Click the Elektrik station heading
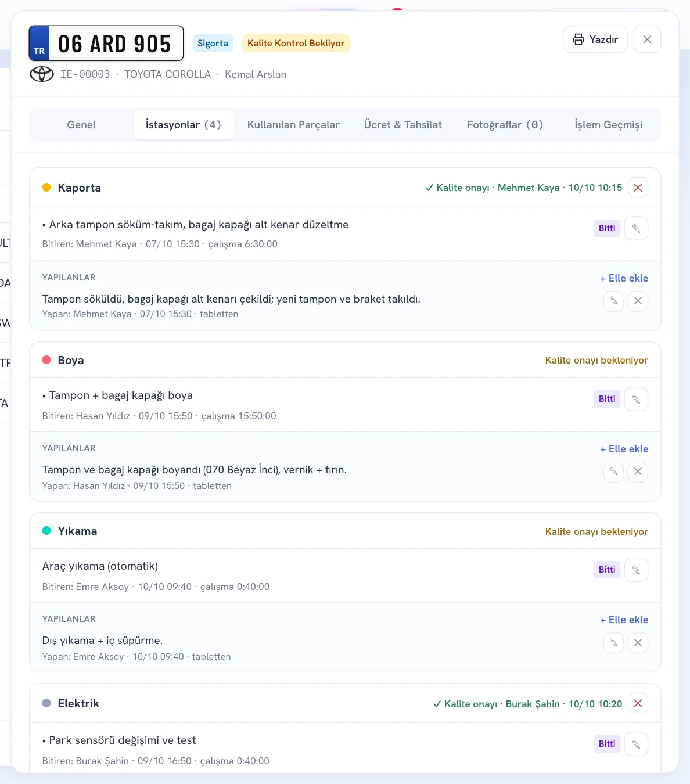Image resolution: width=690 pixels, height=784 pixels. [x=78, y=703]
